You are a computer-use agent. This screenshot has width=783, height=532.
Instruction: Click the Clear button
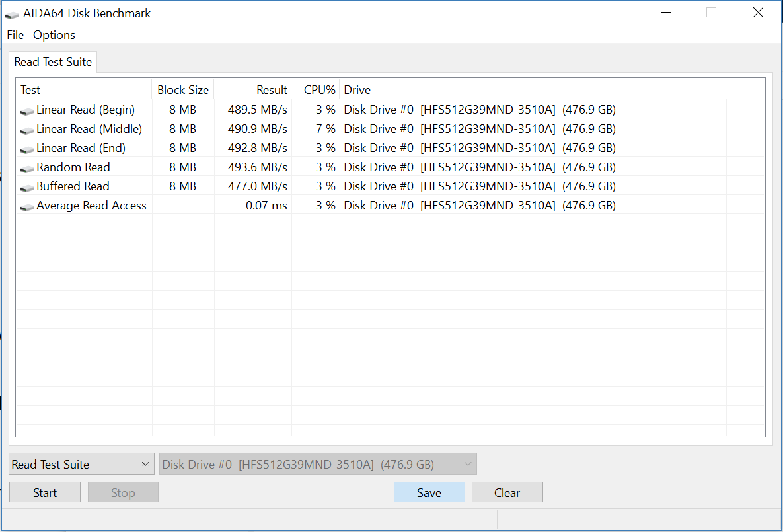pos(507,492)
